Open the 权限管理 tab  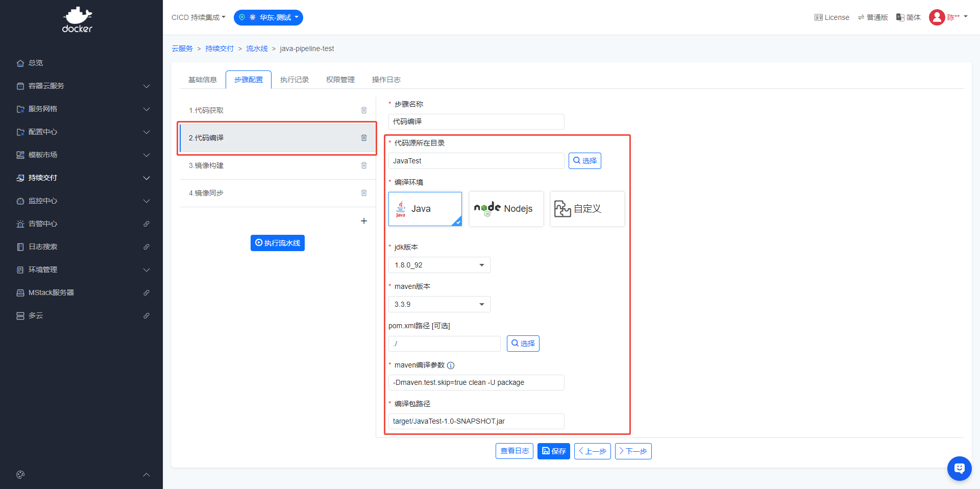point(340,80)
